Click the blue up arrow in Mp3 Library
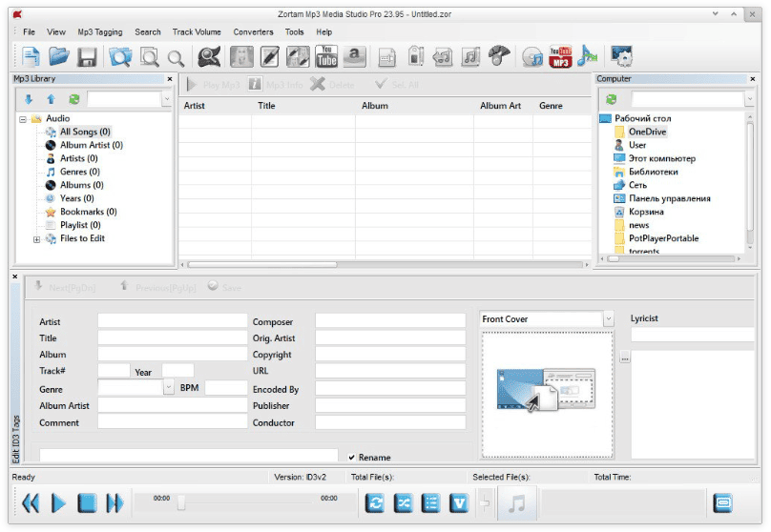 tap(51, 100)
